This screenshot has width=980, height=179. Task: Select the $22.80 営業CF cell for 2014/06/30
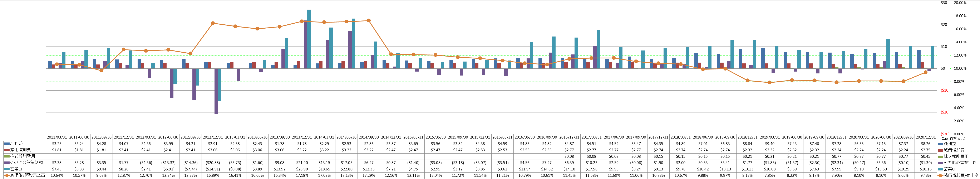click(x=346, y=169)
